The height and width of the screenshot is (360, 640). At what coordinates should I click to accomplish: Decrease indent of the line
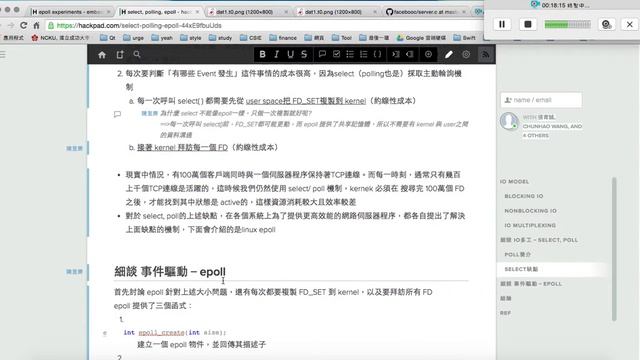point(409,54)
